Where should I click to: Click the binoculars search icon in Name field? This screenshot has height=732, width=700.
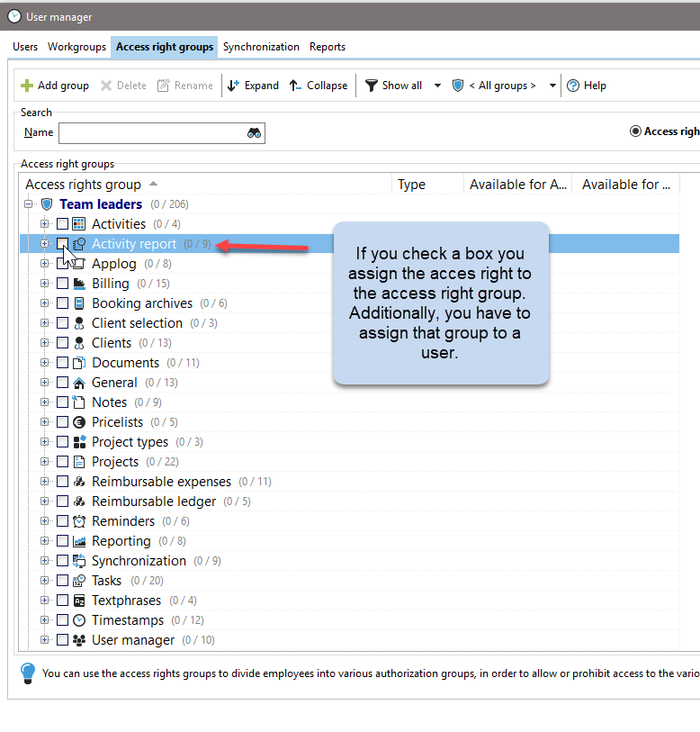coord(254,133)
